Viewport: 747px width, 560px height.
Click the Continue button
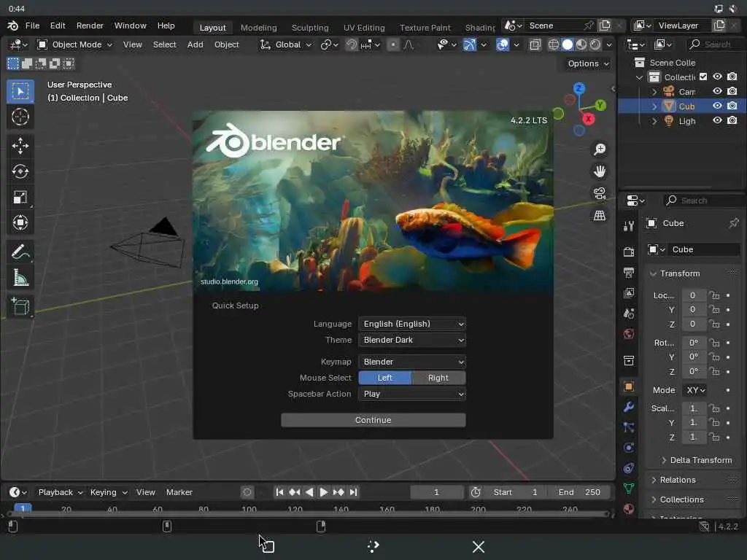click(373, 420)
